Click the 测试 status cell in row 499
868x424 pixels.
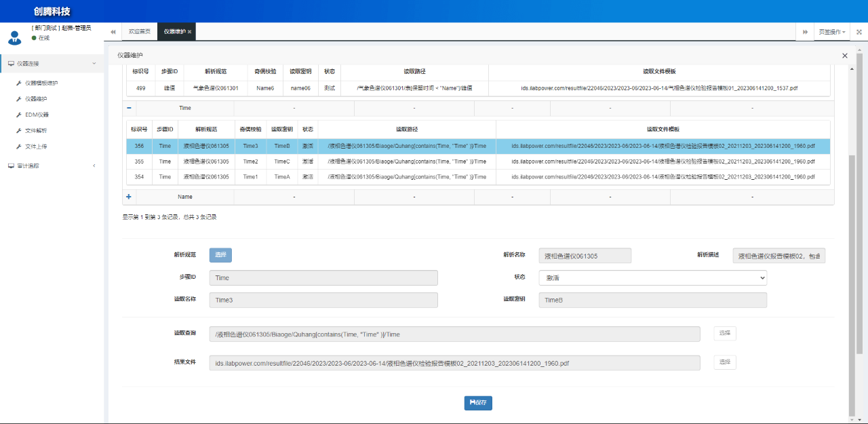[x=330, y=88]
